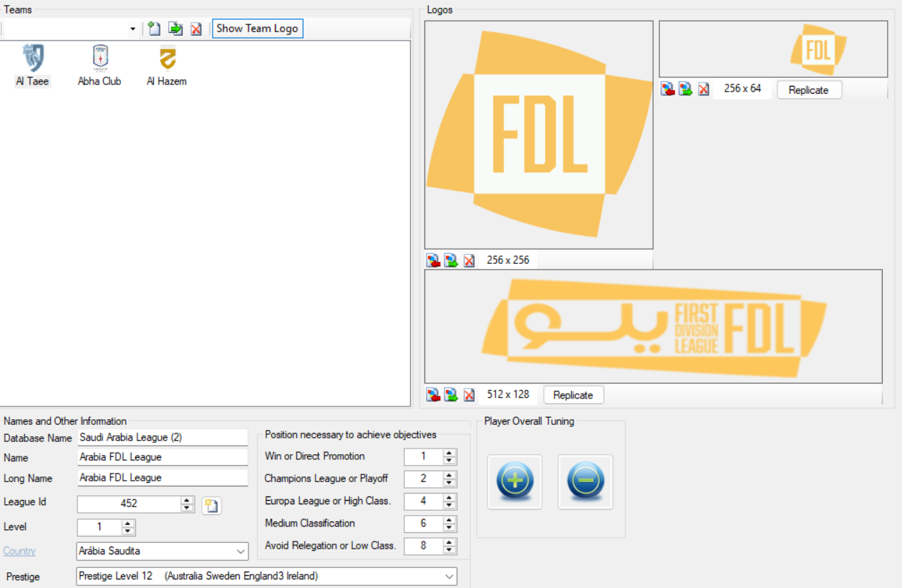902x588 pixels.
Task: Click the wide First Division League banner preview
Action: tap(654, 326)
